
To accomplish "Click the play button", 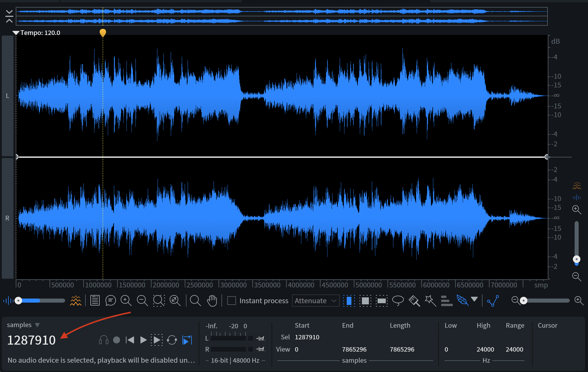I will point(143,340).
